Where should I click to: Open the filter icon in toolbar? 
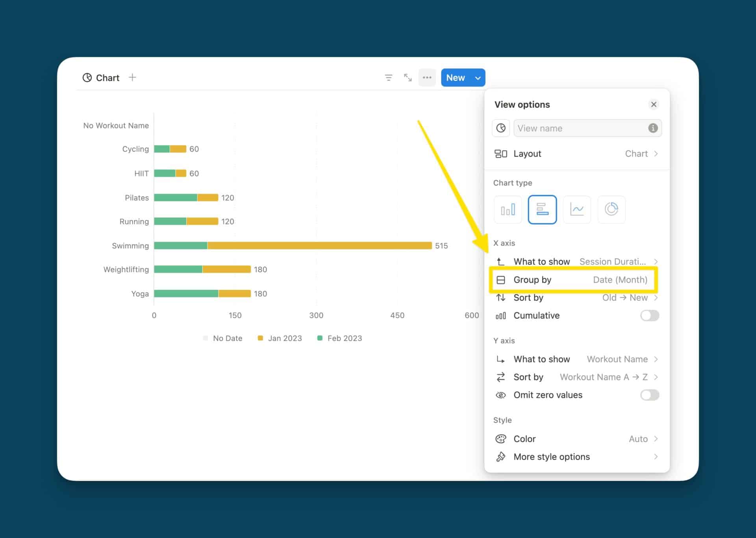coord(388,78)
